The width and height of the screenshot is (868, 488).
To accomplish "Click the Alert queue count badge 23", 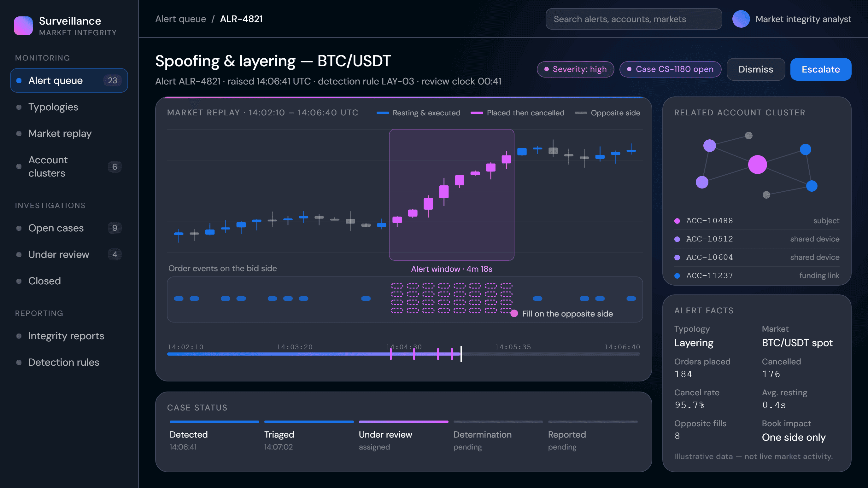I will coord(113,80).
